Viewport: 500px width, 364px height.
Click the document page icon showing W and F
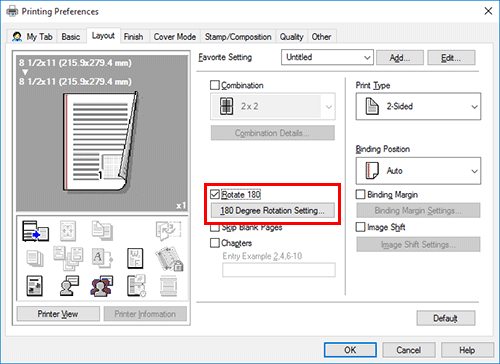(135, 258)
